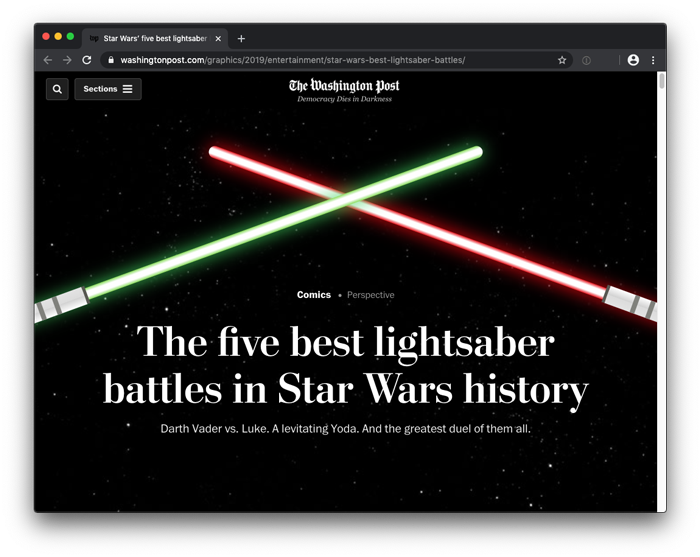Viewport: 700px width, 557px height.
Task: Open Chrome's three-dot menu
Action: 653,60
